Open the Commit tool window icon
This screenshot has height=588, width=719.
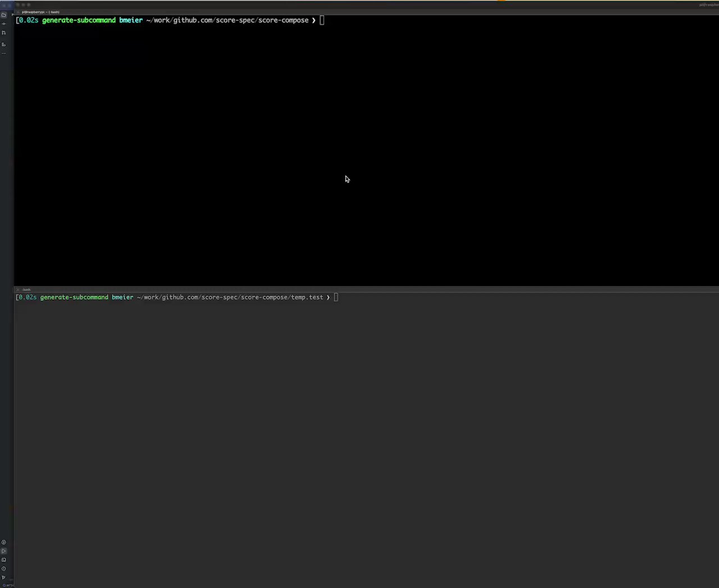pos(4,24)
